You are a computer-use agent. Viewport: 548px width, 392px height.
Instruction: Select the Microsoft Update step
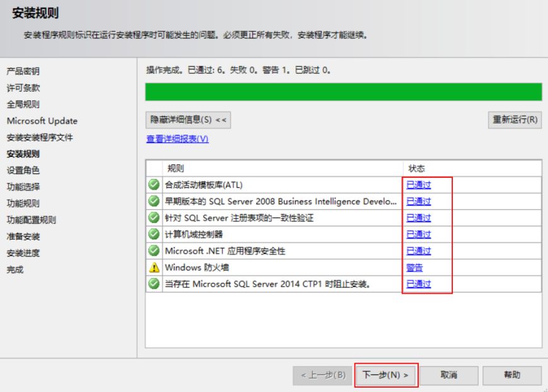(39, 120)
